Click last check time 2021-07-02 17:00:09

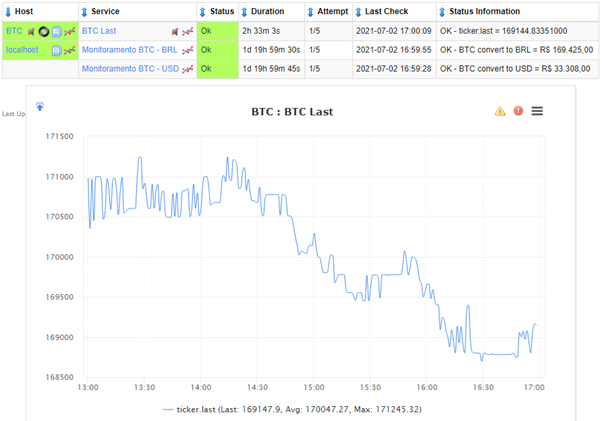tap(394, 31)
